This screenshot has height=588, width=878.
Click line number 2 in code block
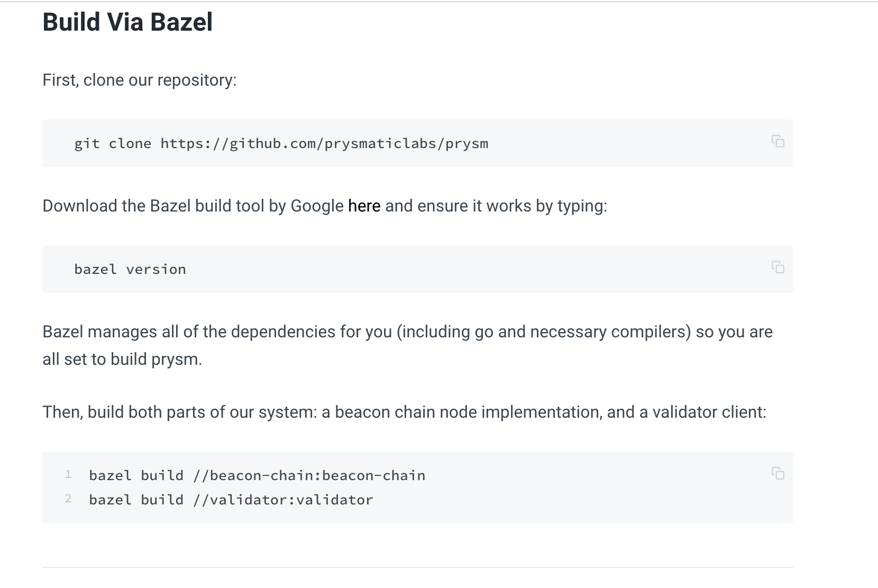click(68, 499)
